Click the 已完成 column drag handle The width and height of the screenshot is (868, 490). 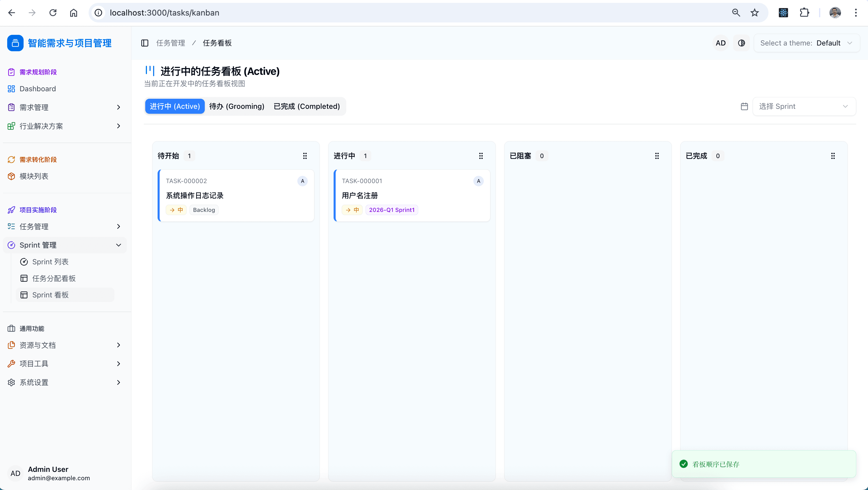[833, 156]
